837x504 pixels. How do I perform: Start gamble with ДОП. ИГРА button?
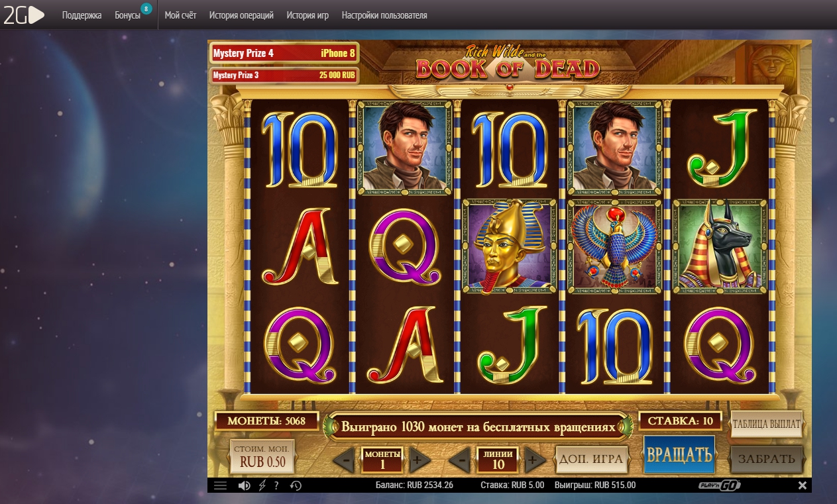click(592, 460)
